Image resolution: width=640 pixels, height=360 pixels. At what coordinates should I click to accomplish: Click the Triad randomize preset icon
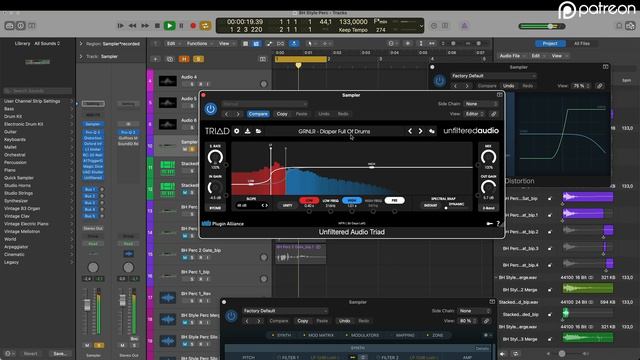pyautogui.click(x=432, y=131)
